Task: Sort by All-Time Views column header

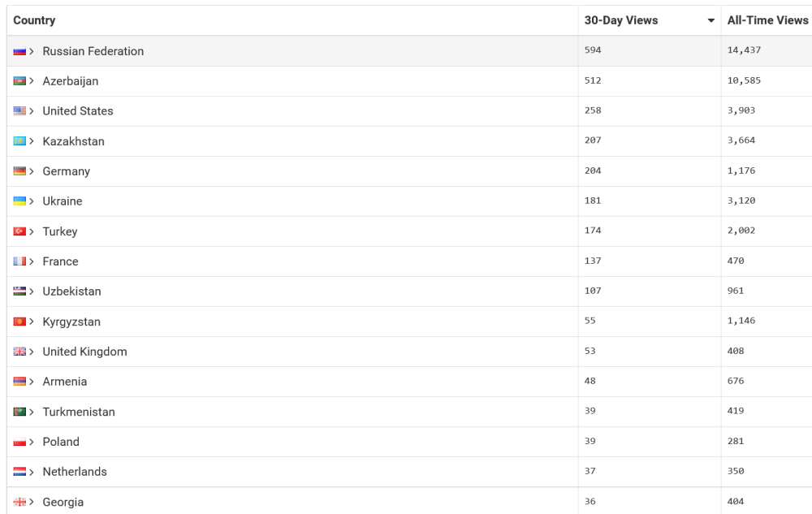Action: coord(767,20)
